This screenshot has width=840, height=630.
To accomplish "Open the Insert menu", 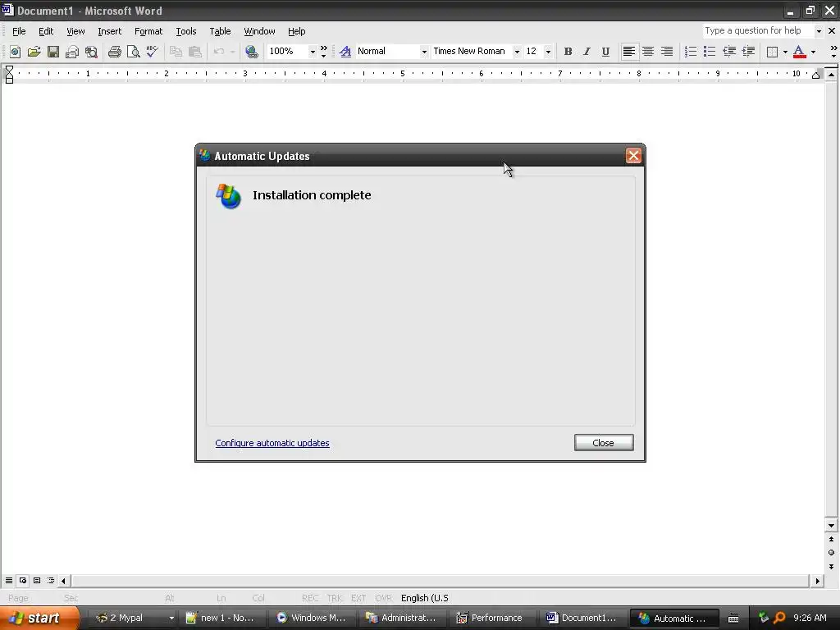I will coord(109,31).
